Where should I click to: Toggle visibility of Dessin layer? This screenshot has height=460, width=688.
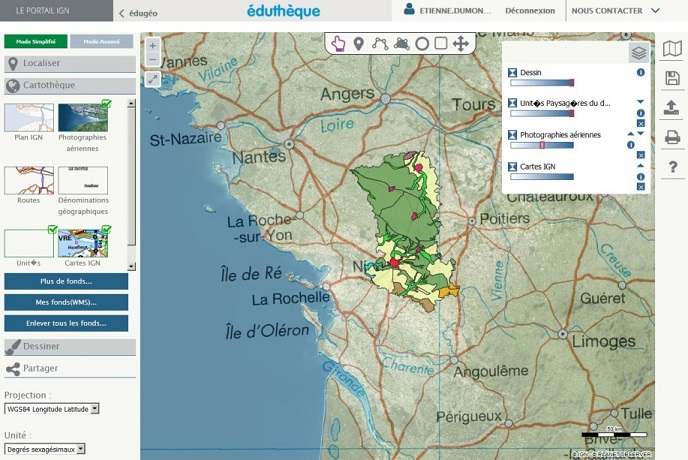[x=512, y=72]
